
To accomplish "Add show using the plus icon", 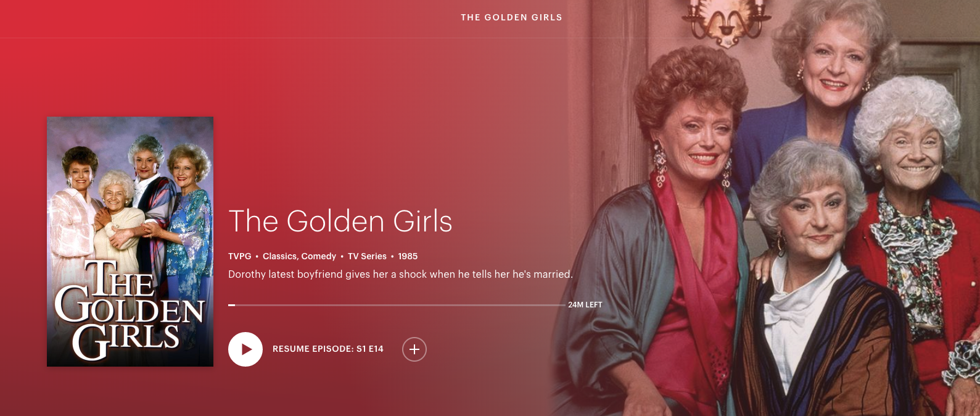I will tap(414, 349).
